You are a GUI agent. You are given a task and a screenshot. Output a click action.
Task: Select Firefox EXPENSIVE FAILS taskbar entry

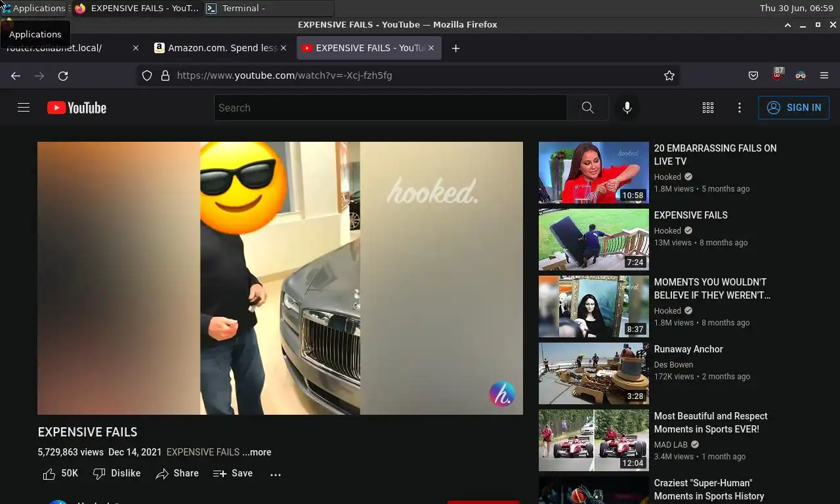(136, 9)
